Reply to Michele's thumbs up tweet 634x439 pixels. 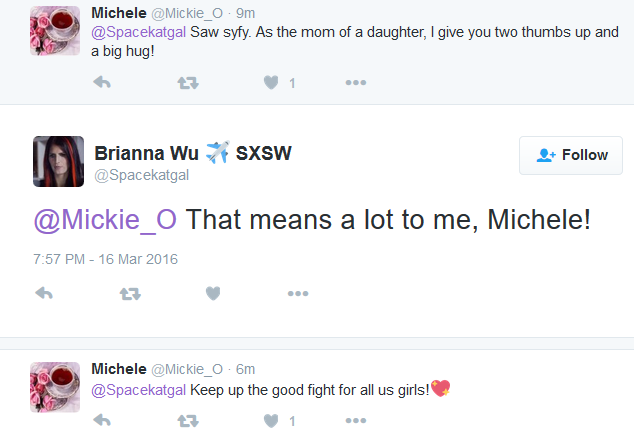pos(102,82)
